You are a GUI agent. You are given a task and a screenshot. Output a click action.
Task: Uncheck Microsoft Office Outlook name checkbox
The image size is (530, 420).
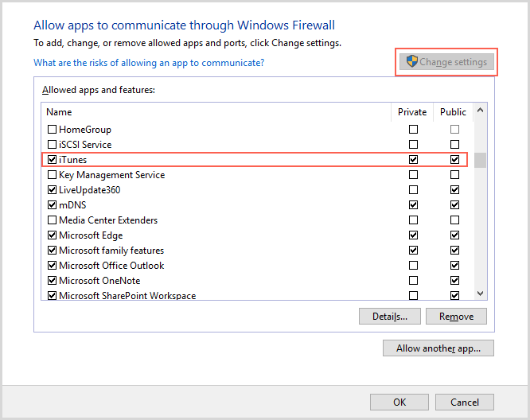(x=52, y=266)
